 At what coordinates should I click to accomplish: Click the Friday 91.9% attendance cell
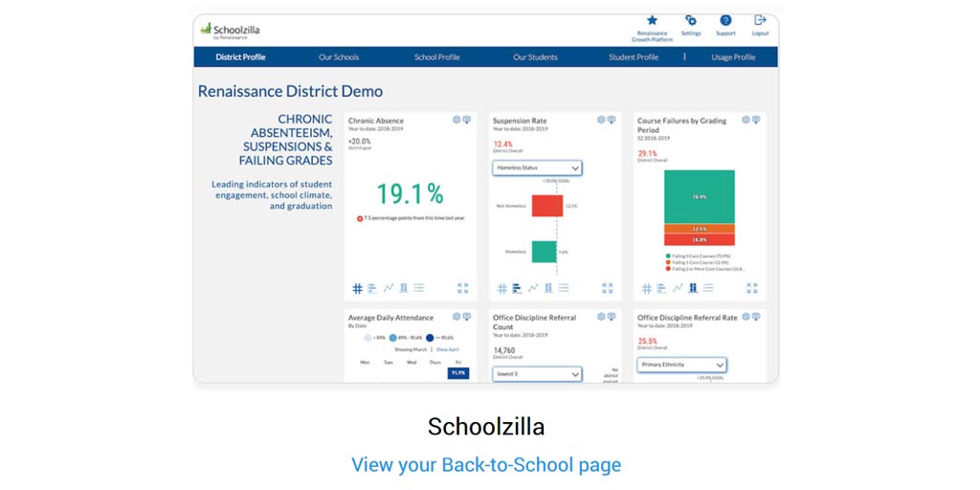click(x=458, y=373)
